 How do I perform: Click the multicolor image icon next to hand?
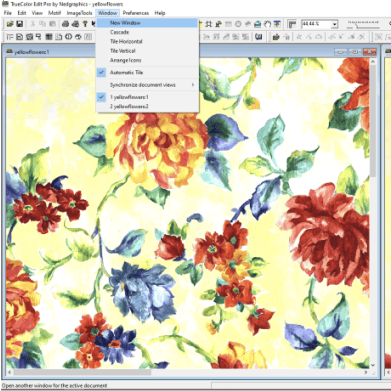tap(277, 24)
